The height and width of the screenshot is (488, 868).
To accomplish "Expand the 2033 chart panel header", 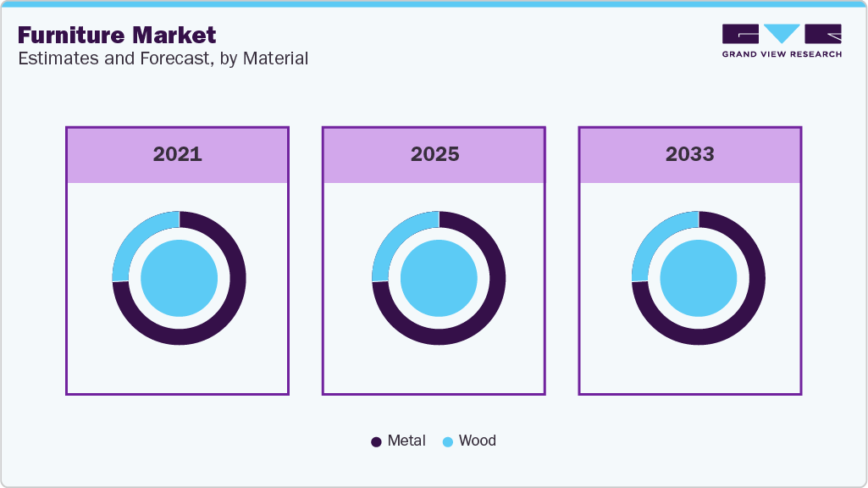I will (689, 154).
